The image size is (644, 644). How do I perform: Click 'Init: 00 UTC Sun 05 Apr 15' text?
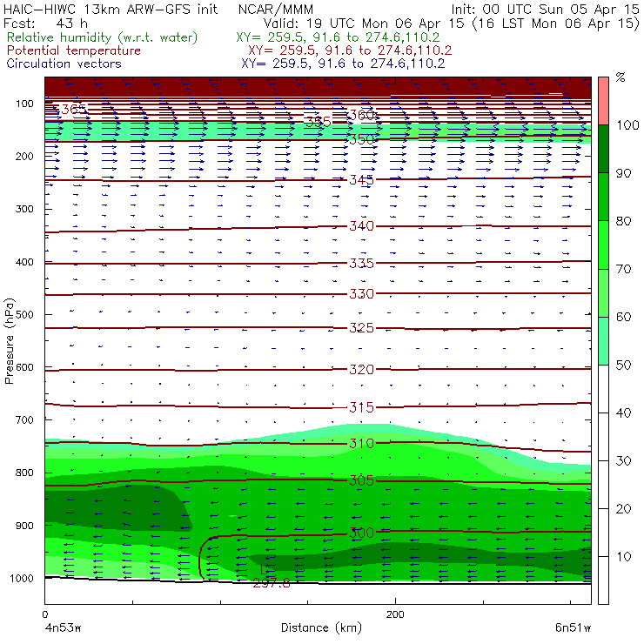[545, 9]
